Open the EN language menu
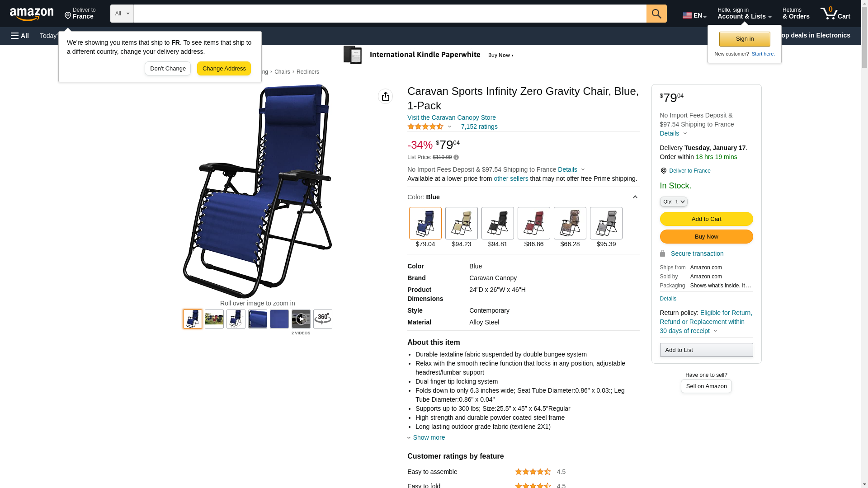Image resolution: width=868 pixels, height=488 pixels. click(694, 15)
